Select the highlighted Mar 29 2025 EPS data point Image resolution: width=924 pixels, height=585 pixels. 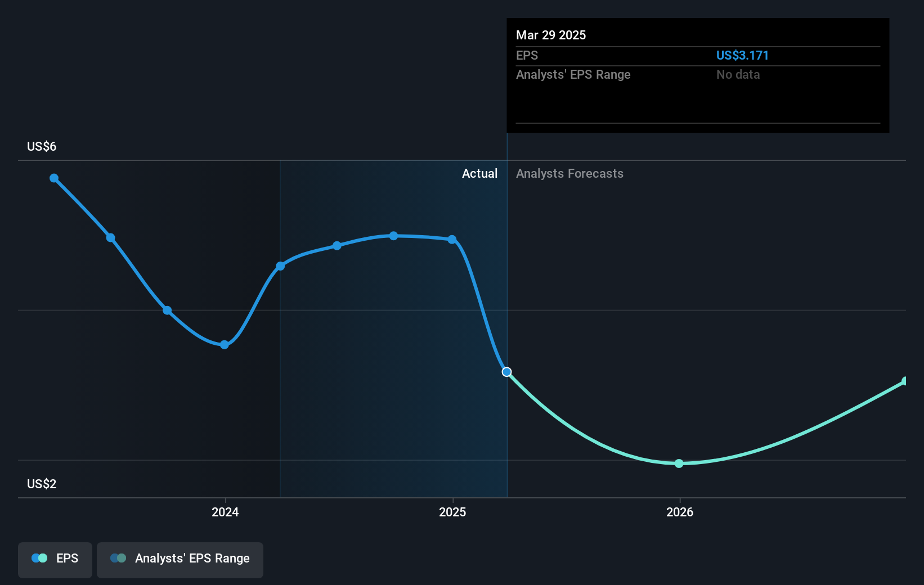coord(506,372)
